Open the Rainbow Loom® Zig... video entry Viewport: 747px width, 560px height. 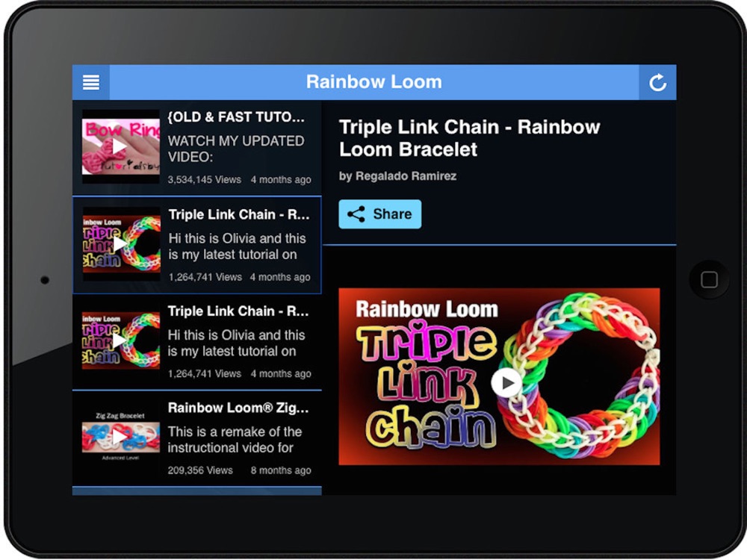[x=196, y=438]
